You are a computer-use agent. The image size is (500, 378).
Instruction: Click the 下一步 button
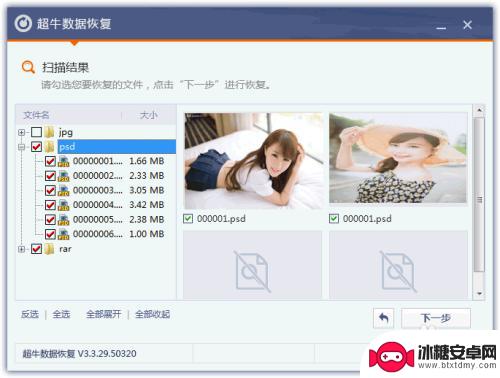[436, 318]
